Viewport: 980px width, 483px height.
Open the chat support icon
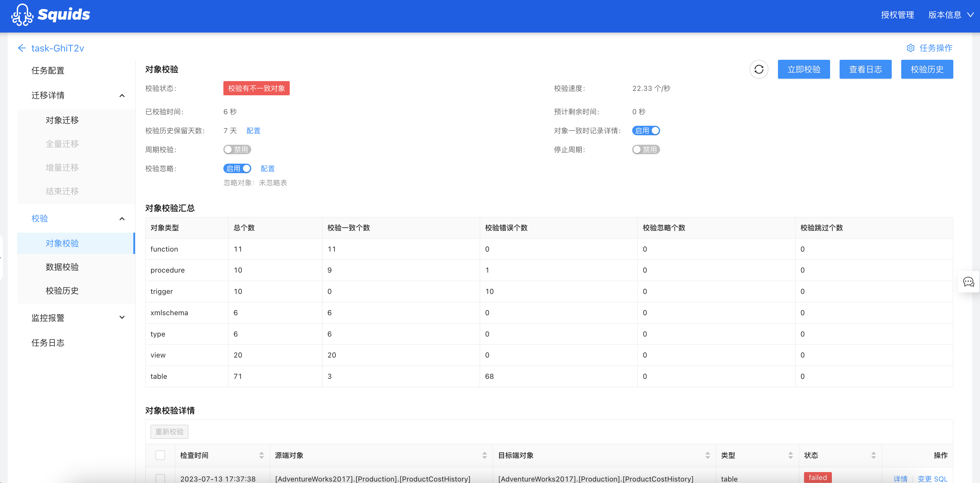968,282
